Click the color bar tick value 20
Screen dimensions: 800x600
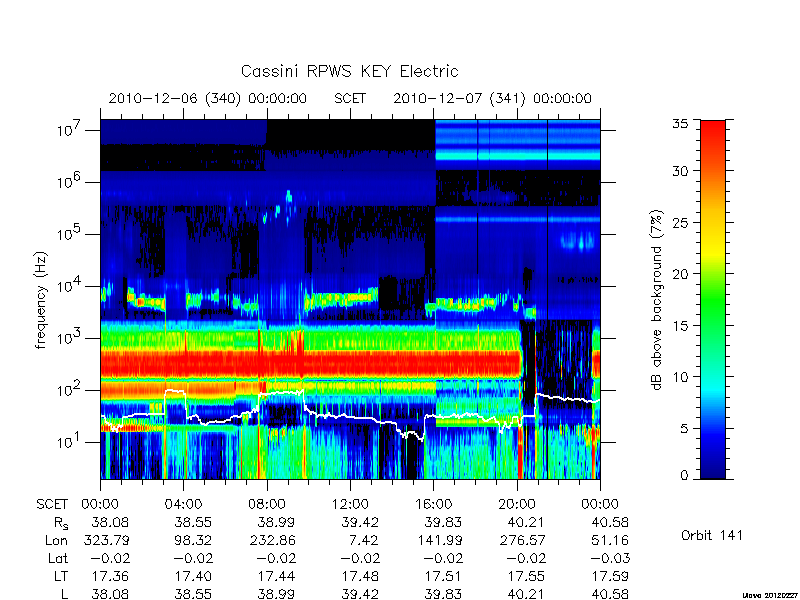[x=680, y=273]
